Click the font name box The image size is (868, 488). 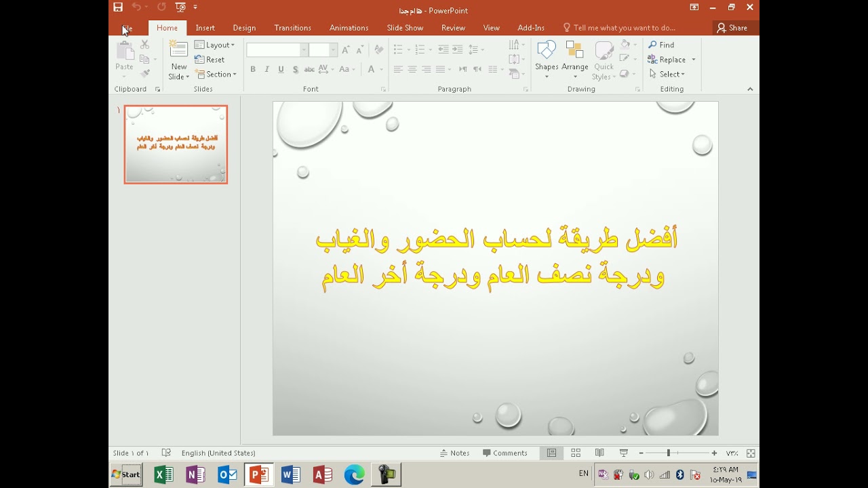click(x=273, y=50)
